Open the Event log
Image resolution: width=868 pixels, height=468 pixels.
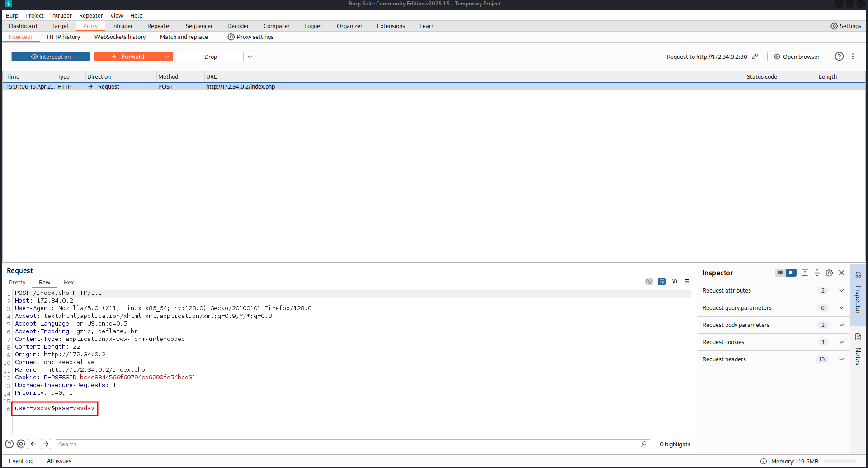pyautogui.click(x=21, y=461)
